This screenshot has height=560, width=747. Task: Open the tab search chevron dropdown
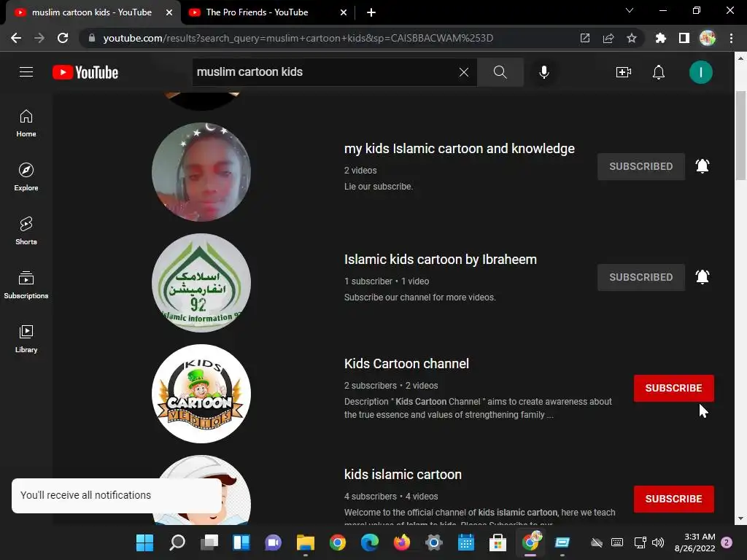pos(630,10)
